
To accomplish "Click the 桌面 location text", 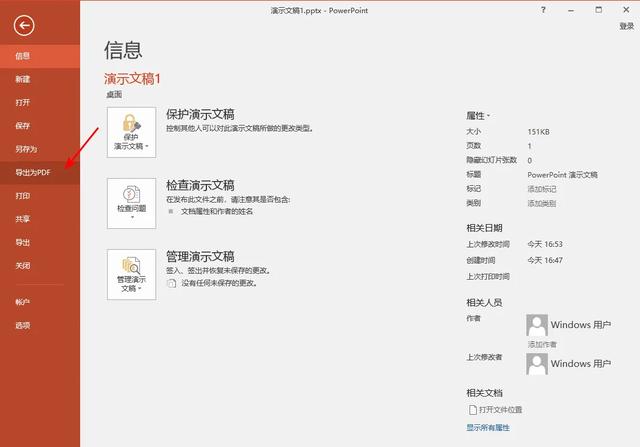I will (114, 95).
